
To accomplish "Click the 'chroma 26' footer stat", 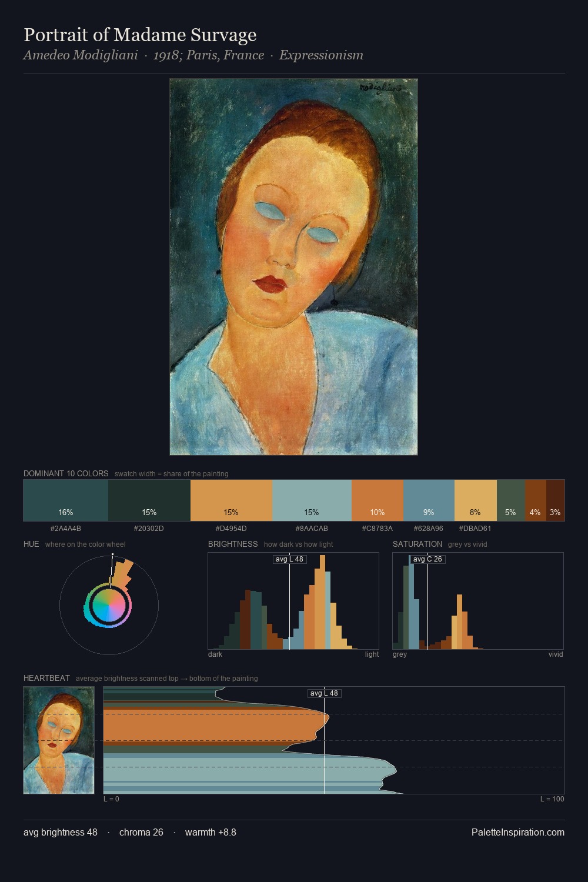I will pos(141,832).
